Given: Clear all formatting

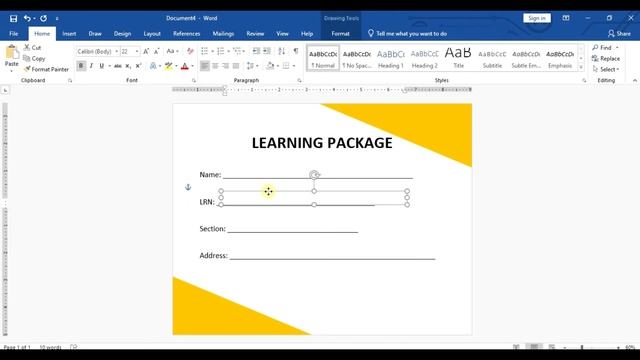Looking at the screenshot, I should (x=190, y=51).
